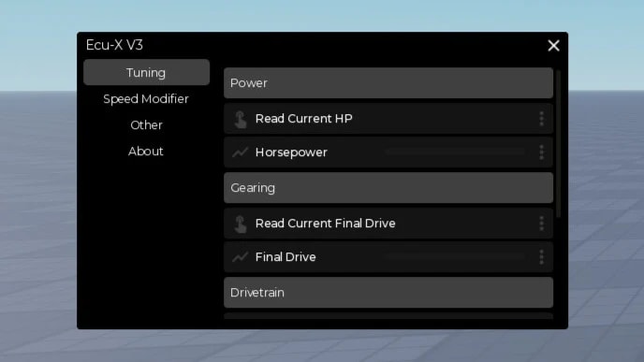Collapse the Gearing section header
The width and height of the screenshot is (644, 362).
[388, 188]
